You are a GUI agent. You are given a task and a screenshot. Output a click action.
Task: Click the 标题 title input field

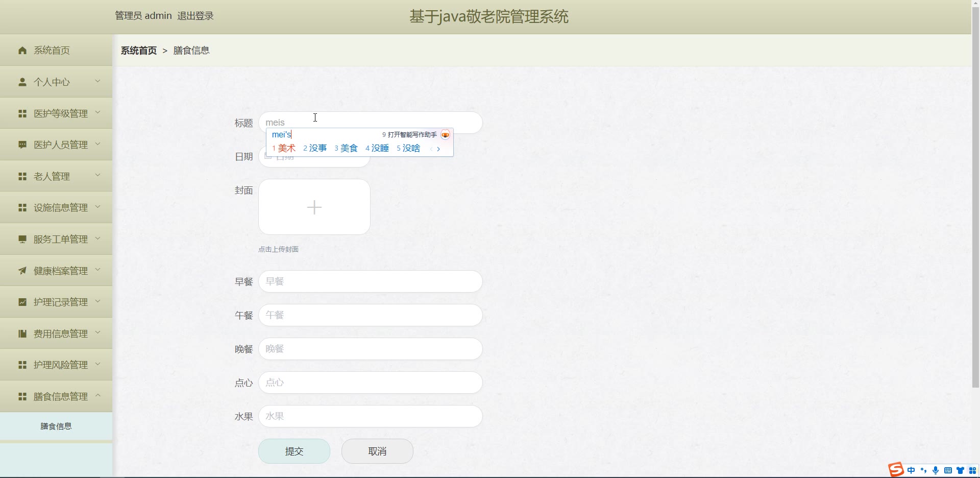(x=371, y=123)
